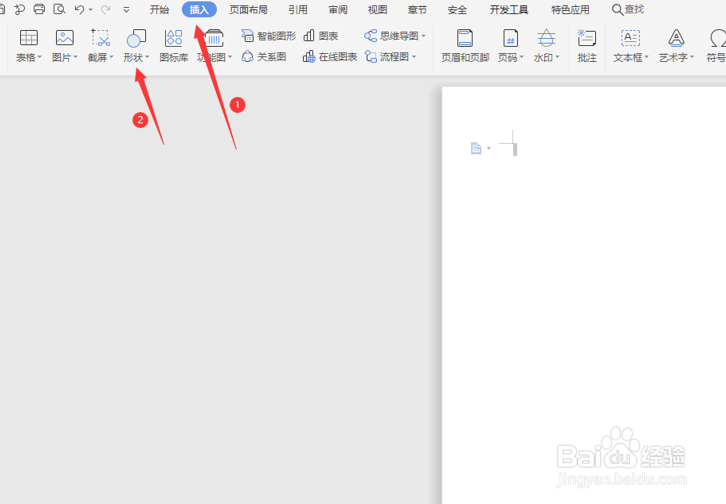The image size is (726, 504).
Task: Click the Picture (图片) icon
Action: (x=65, y=38)
